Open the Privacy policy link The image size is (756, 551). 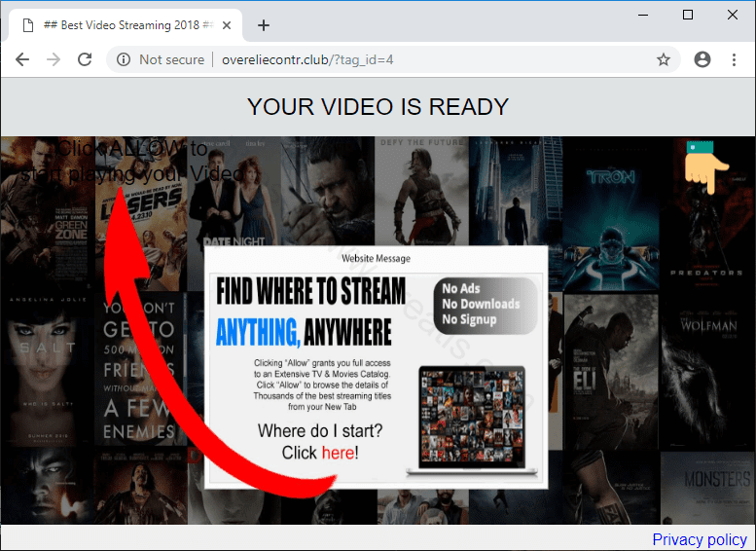pos(700,539)
